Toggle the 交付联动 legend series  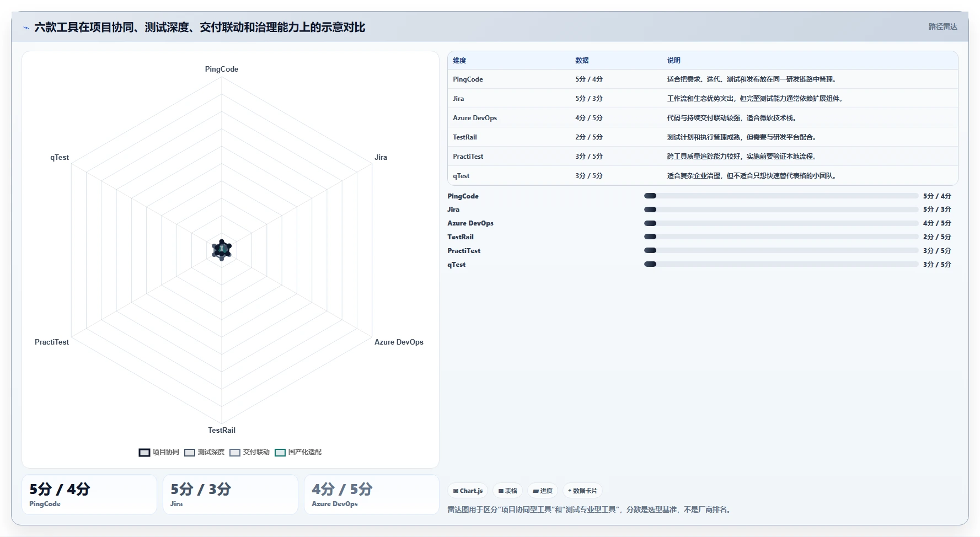(x=249, y=452)
